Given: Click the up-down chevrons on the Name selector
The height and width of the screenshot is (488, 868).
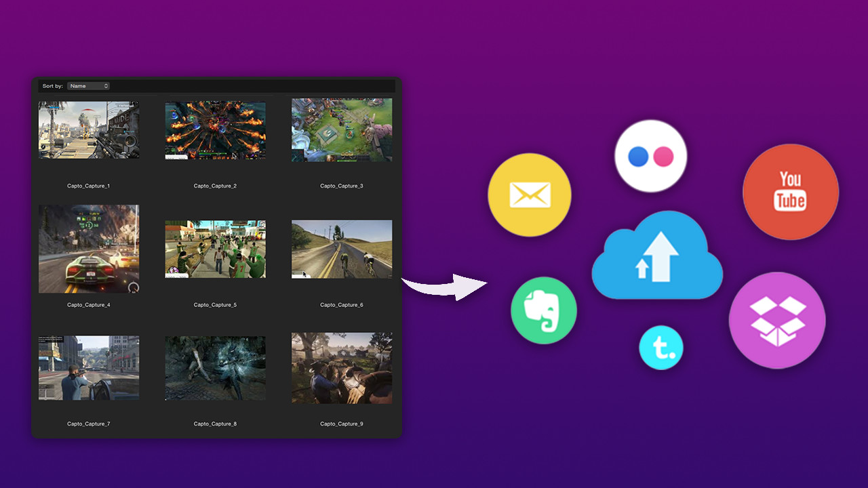Looking at the screenshot, I should point(106,85).
